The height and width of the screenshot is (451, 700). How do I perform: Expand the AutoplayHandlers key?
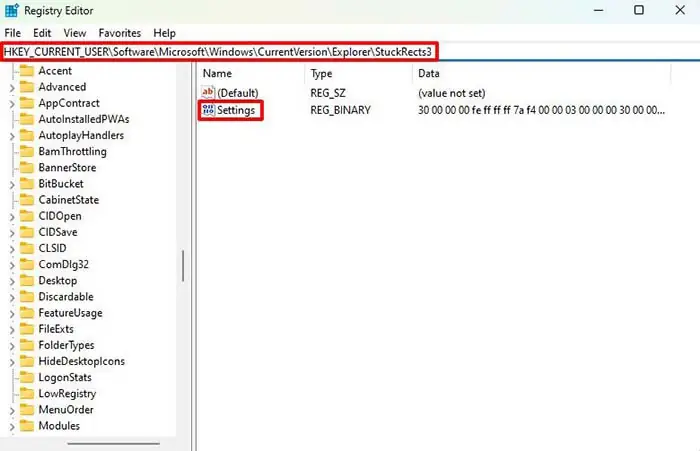click(x=12, y=136)
